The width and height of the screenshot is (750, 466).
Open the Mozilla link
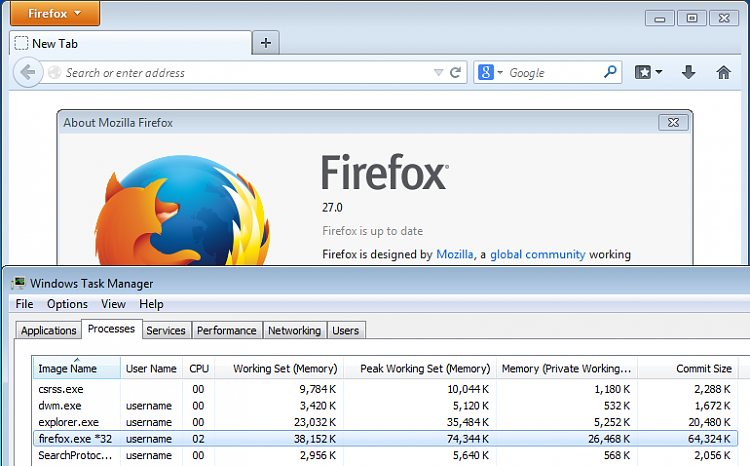(x=454, y=255)
